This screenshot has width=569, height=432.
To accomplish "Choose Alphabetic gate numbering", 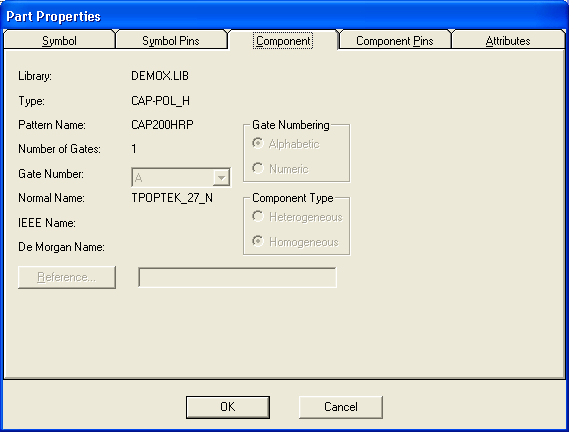I will [x=286, y=144].
